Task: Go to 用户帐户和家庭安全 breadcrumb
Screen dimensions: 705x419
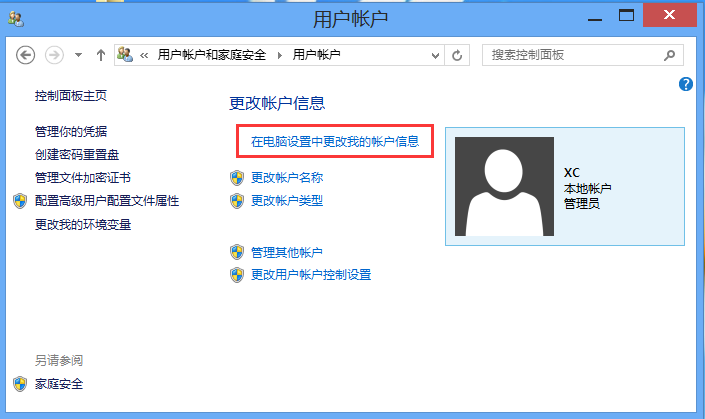Action: (212, 55)
